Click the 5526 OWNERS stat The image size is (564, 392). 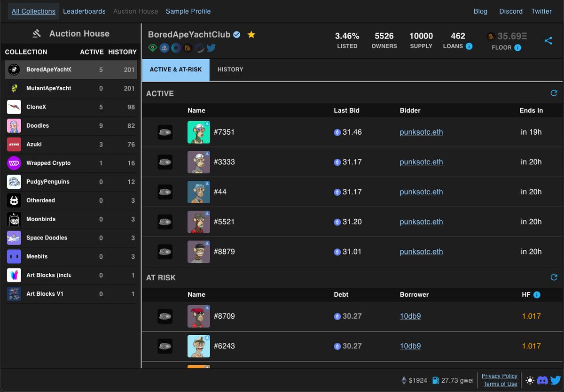tap(384, 40)
